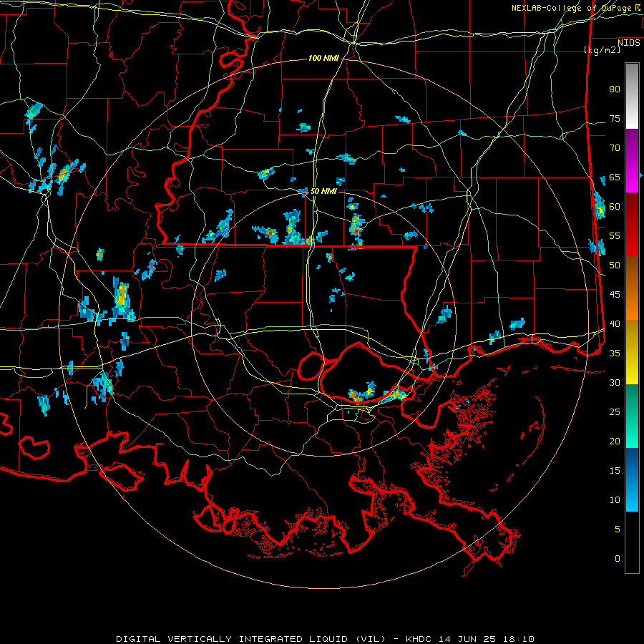The width and height of the screenshot is (644, 644).
Task: Pick the green segment of the color bar
Action: tap(632, 416)
